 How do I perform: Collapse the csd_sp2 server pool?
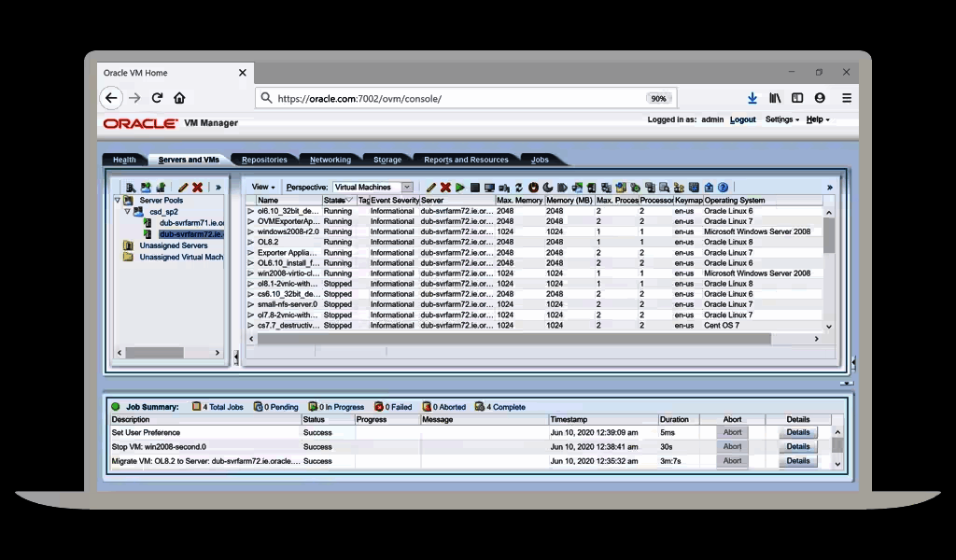pos(125,211)
